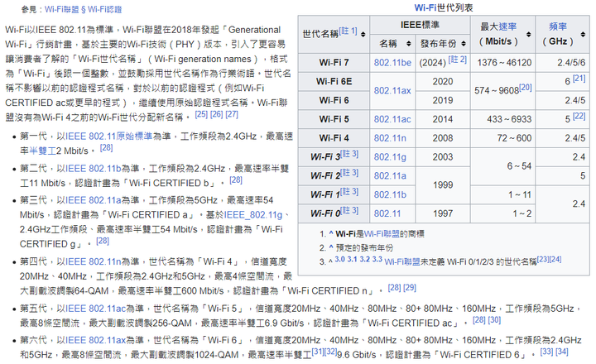Jump to note 註 3 beside Wi-Fi 0

tap(349, 210)
